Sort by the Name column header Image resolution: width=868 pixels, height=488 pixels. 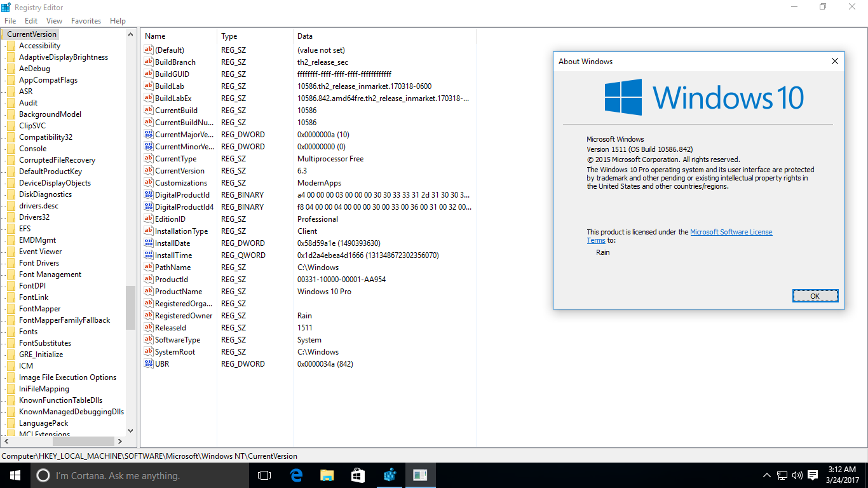coord(179,36)
